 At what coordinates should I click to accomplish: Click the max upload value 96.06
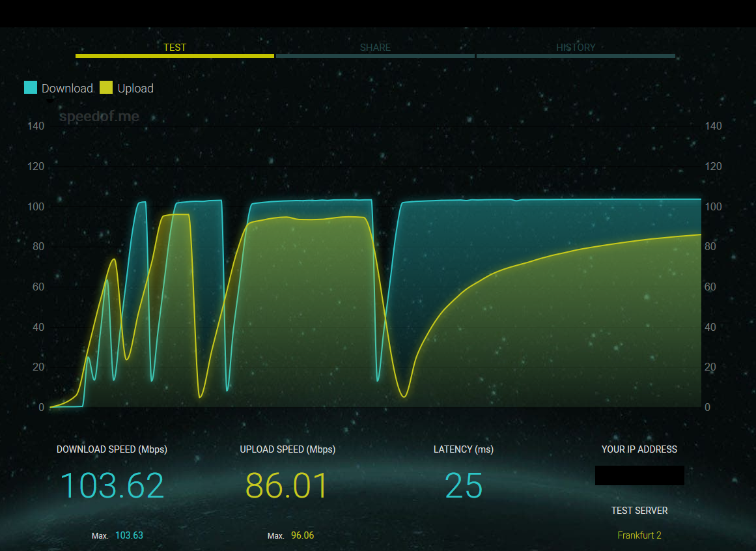click(302, 535)
